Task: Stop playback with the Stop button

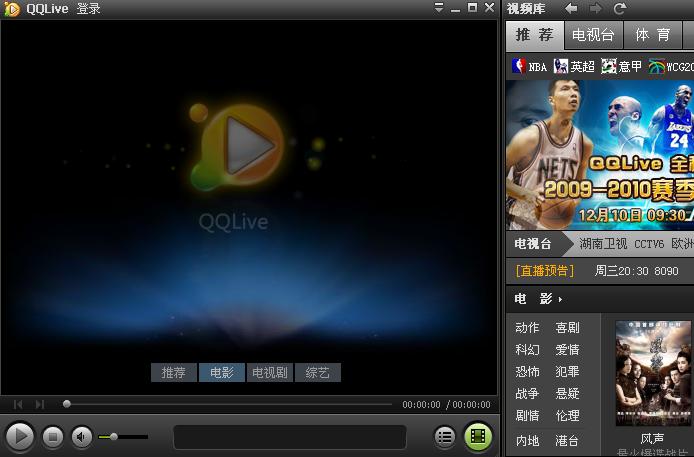Action: click(x=53, y=437)
